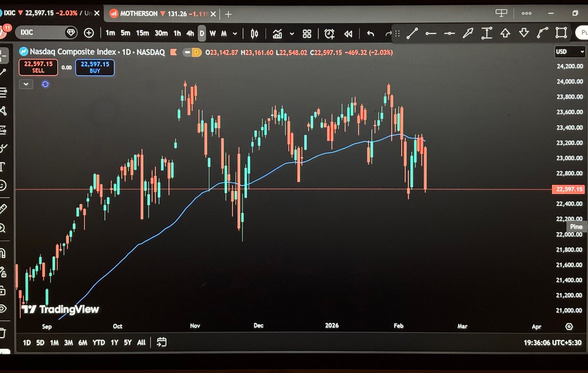Click the diamond icon in symbol search

[72, 33]
